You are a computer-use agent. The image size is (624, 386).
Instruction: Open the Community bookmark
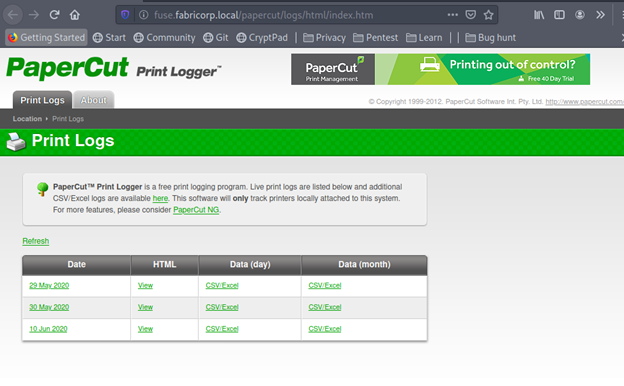[x=164, y=37]
